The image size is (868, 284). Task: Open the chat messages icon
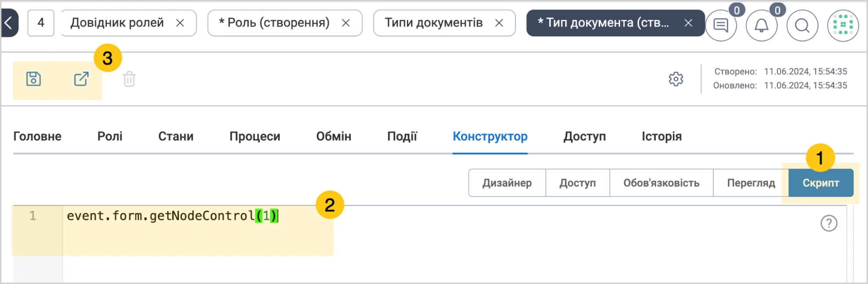click(x=721, y=26)
